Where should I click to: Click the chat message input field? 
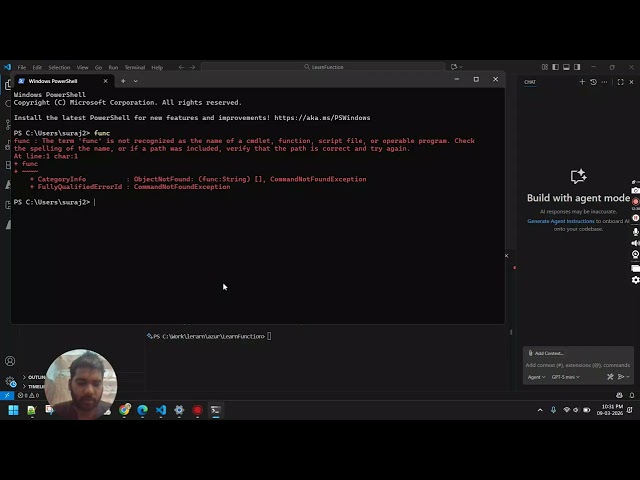(x=578, y=365)
